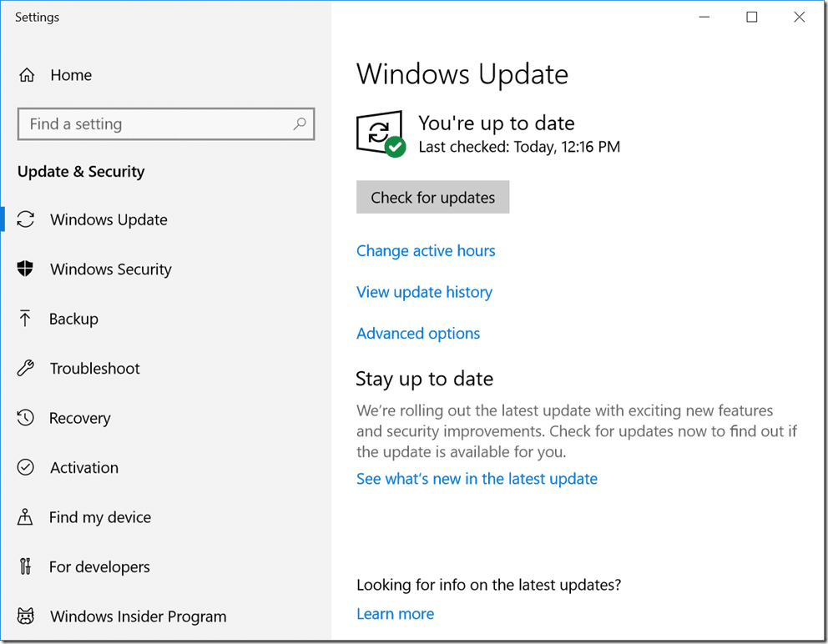Select Windows Update in the sidebar
The height and width of the screenshot is (644, 828).
pyautogui.click(x=109, y=219)
